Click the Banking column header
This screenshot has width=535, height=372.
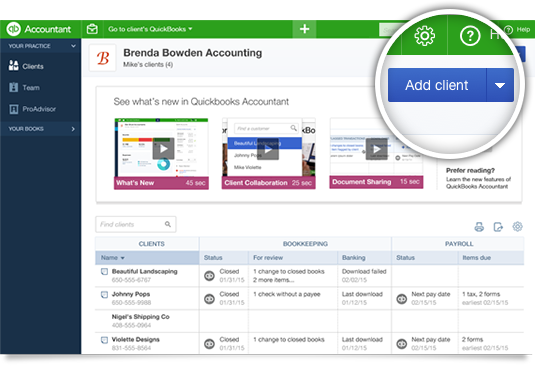pyautogui.click(x=365, y=258)
